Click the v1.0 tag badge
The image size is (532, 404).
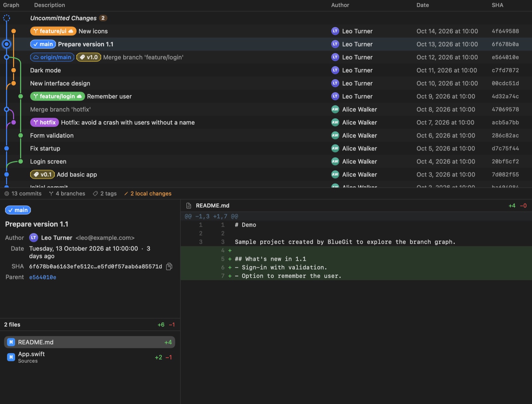point(89,57)
